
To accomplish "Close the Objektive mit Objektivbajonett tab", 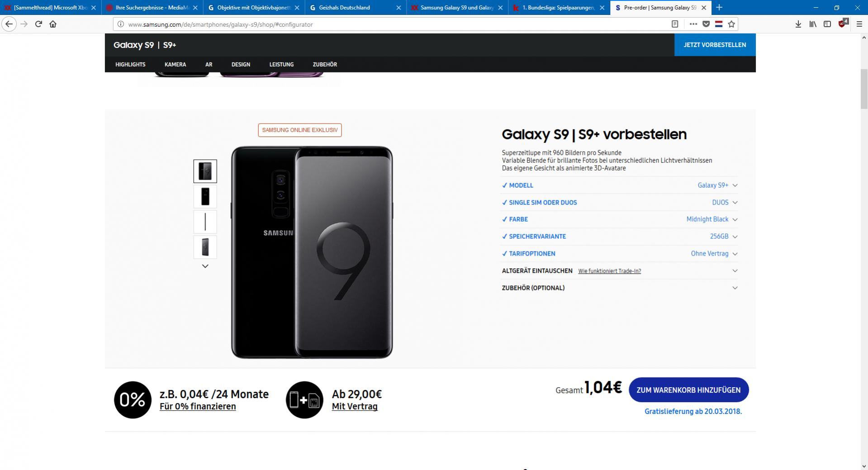I will 297,8.
